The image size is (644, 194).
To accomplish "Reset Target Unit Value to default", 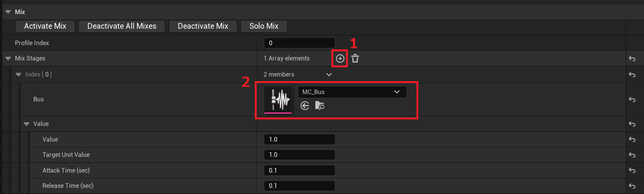I will (x=632, y=155).
